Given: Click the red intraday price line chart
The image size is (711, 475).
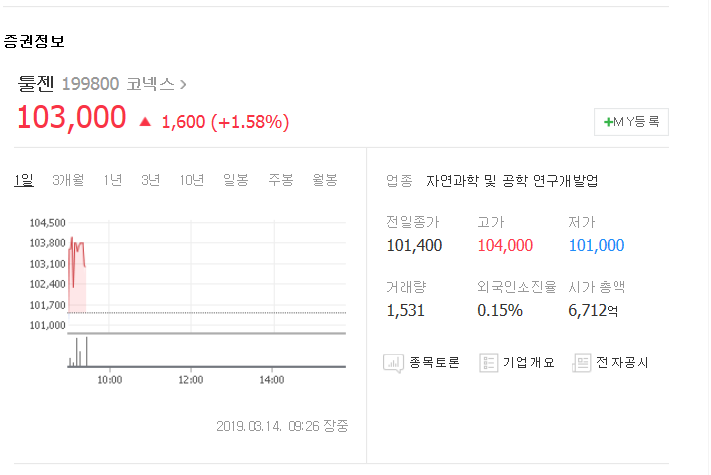Looking at the screenshot, I should pos(77,274).
